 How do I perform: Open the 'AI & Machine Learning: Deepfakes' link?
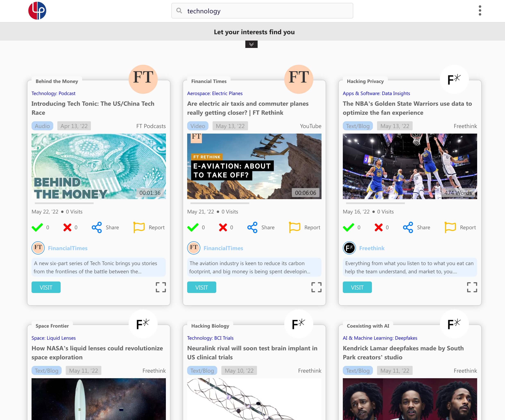tap(380, 338)
